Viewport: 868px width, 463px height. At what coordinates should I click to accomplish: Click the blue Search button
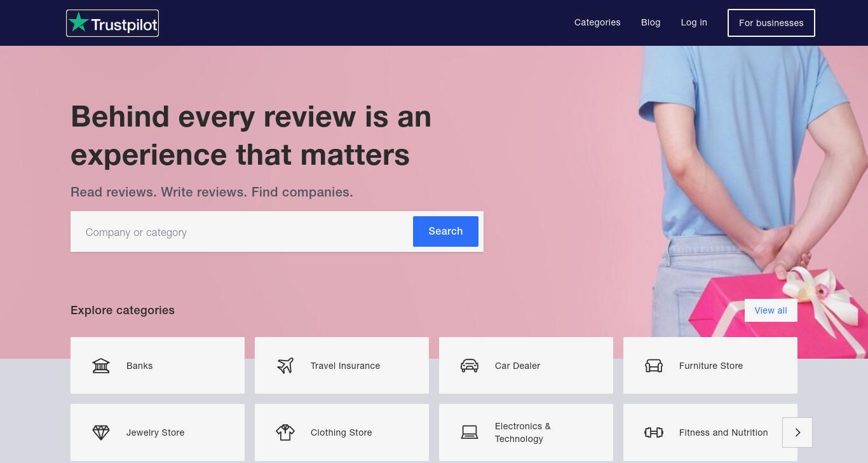coord(445,231)
